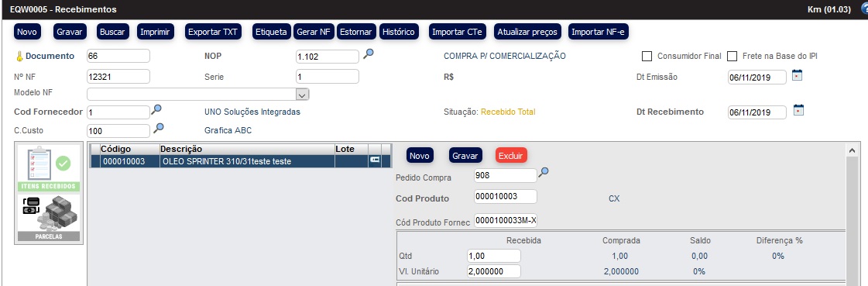The image size is (868, 286).
Task: Click Qtd Recebida input field
Action: [x=494, y=256]
